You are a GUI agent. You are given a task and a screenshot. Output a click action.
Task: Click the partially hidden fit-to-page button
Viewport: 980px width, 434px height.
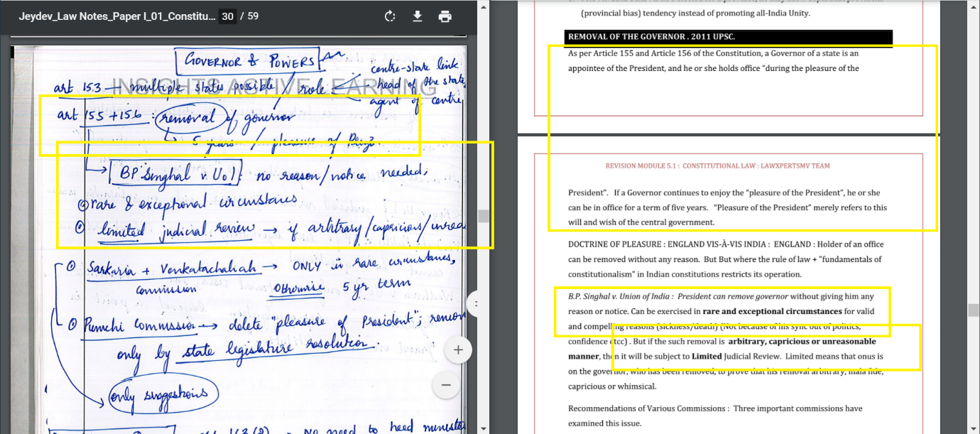(x=474, y=304)
